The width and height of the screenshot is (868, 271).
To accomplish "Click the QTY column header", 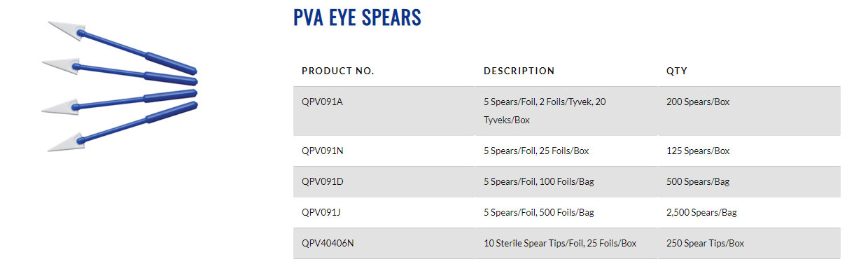I will click(677, 71).
